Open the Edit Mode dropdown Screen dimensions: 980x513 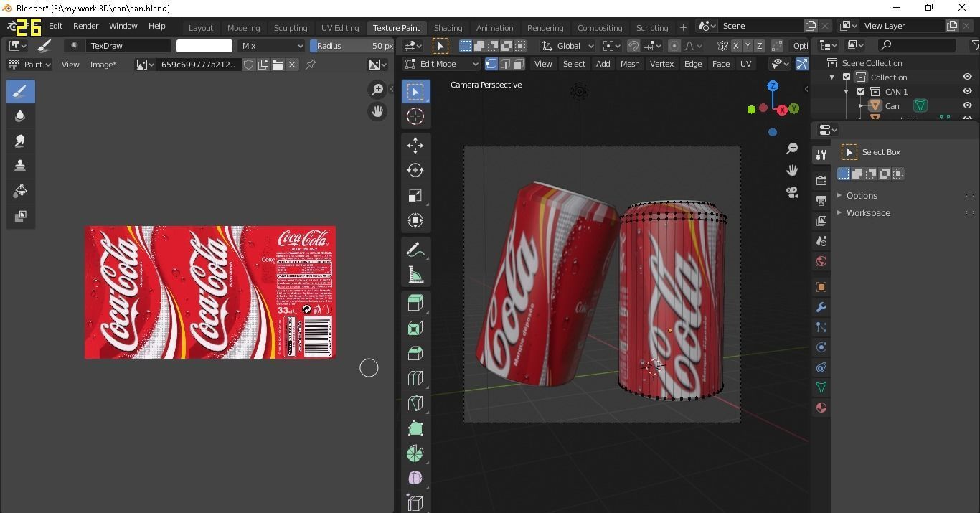point(441,64)
